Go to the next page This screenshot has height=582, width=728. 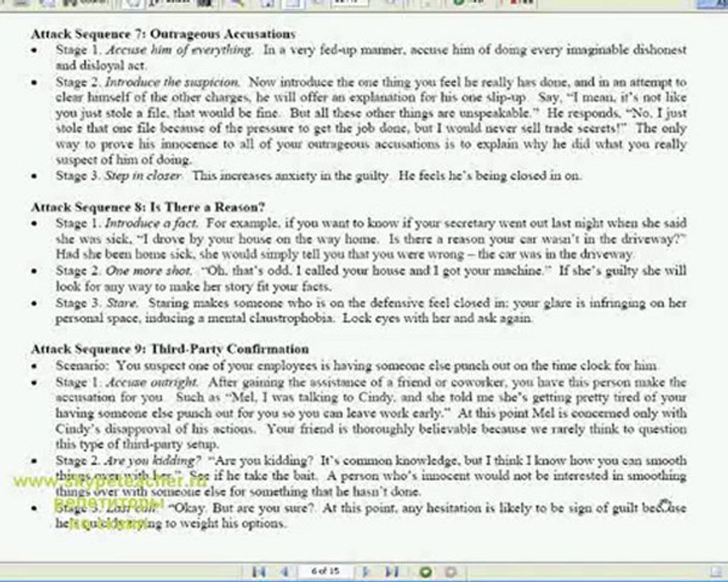(366, 571)
